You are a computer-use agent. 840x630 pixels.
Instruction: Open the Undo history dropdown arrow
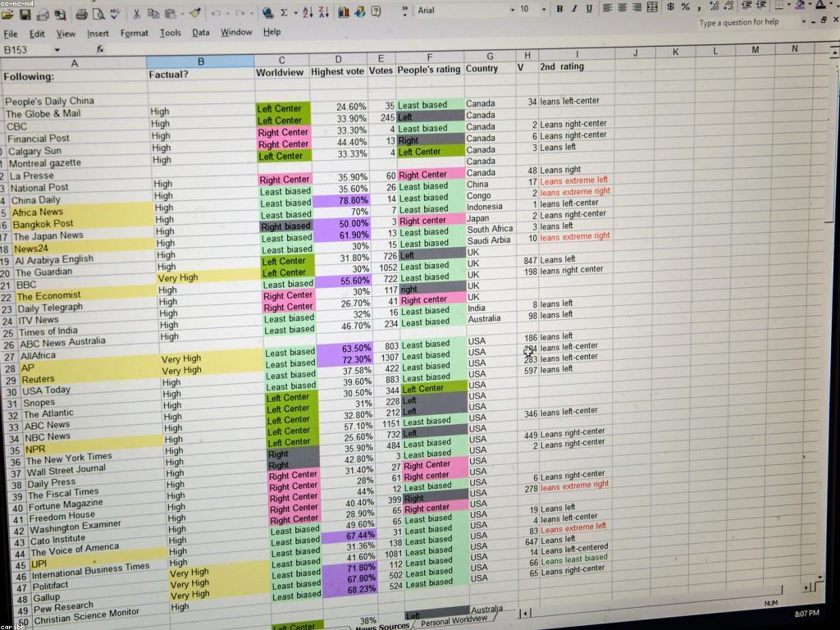(227, 13)
